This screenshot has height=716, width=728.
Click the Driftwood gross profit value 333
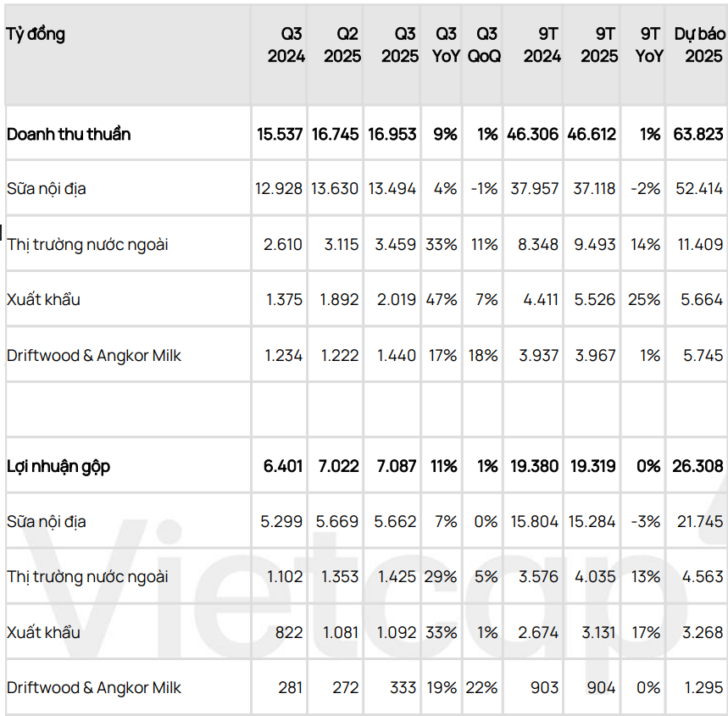coord(403,687)
